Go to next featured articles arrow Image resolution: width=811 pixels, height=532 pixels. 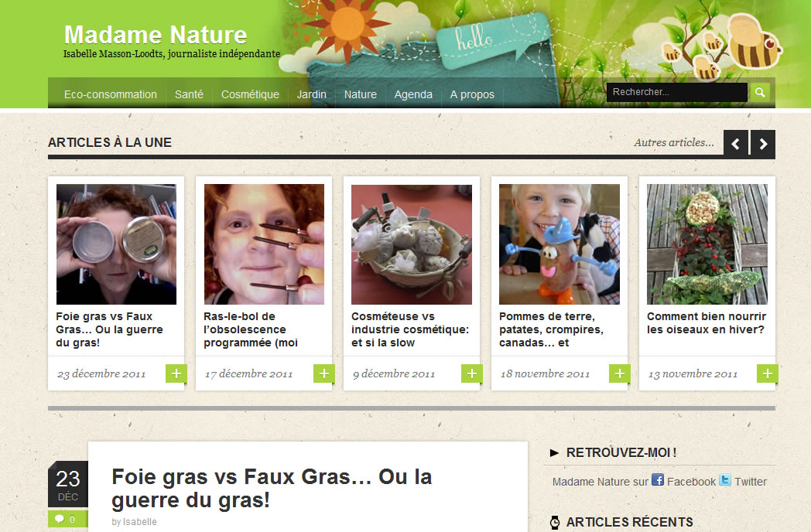(x=763, y=145)
